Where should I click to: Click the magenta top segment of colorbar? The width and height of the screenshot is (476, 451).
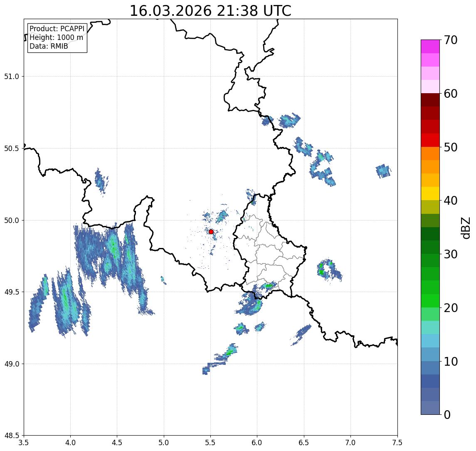click(x=430, y=47)
